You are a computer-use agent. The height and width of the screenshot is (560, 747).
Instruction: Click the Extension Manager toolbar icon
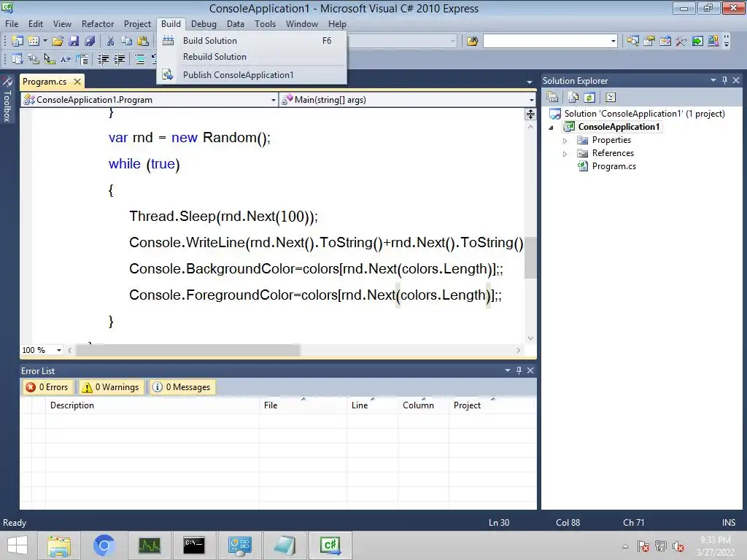(x=713, y=42)
